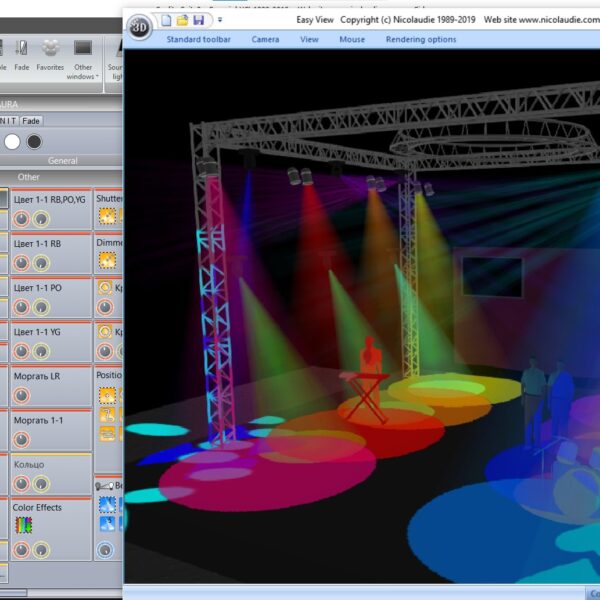Image resolution: width=600 pixels, height=600 pixels.
Task: Click the red-ring knob under the lower ring icon
Action: coord(105,351)
